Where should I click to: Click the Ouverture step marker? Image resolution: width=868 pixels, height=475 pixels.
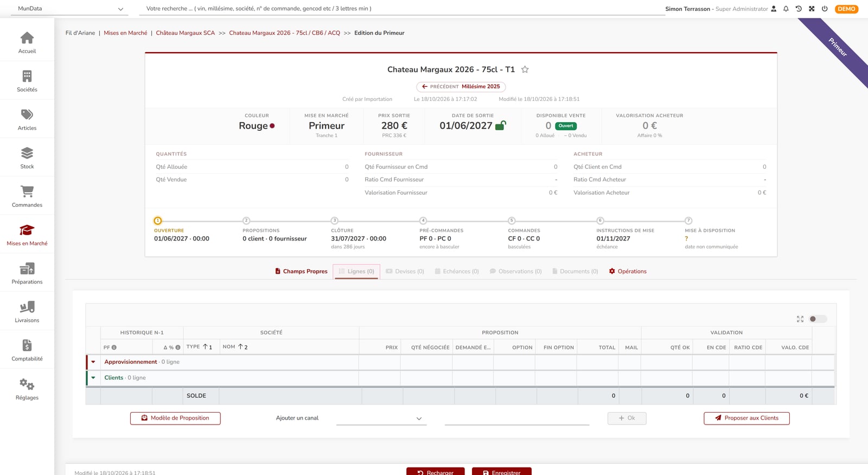coord(157,221)
